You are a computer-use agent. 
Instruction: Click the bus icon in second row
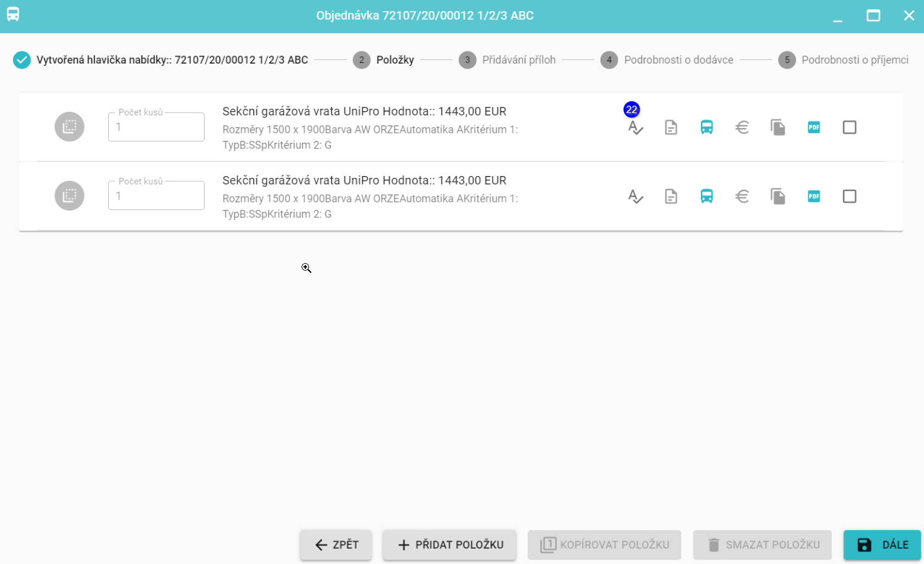[706, 196]
